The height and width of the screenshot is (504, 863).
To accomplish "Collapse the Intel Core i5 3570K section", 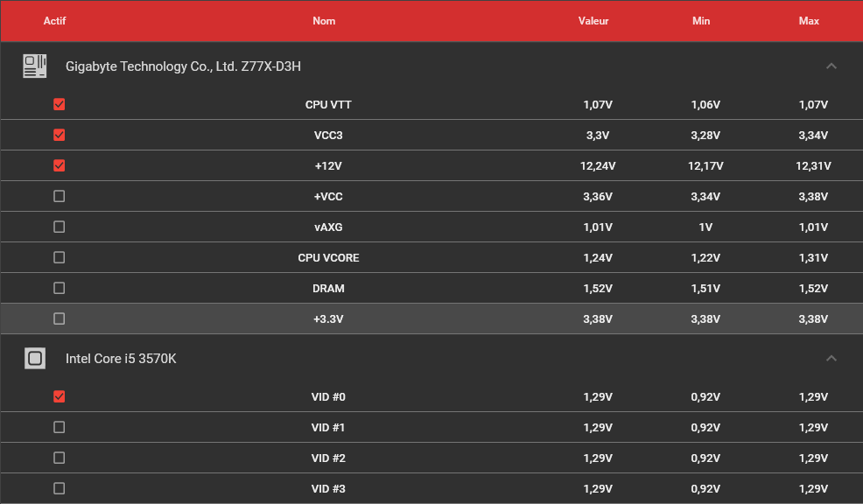I will [831, 358].
